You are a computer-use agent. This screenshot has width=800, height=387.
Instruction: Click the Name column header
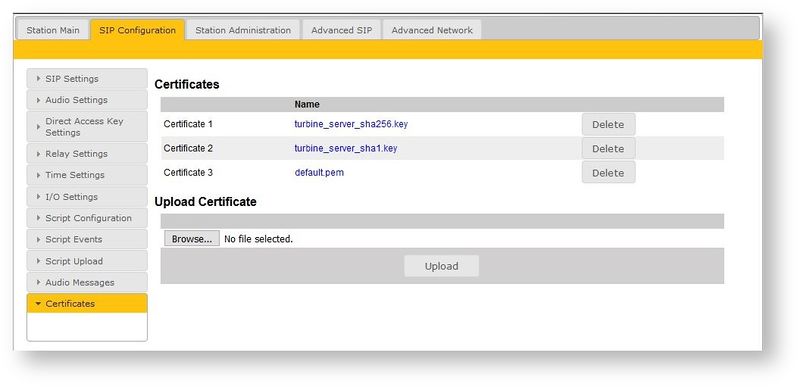(307, 105)
